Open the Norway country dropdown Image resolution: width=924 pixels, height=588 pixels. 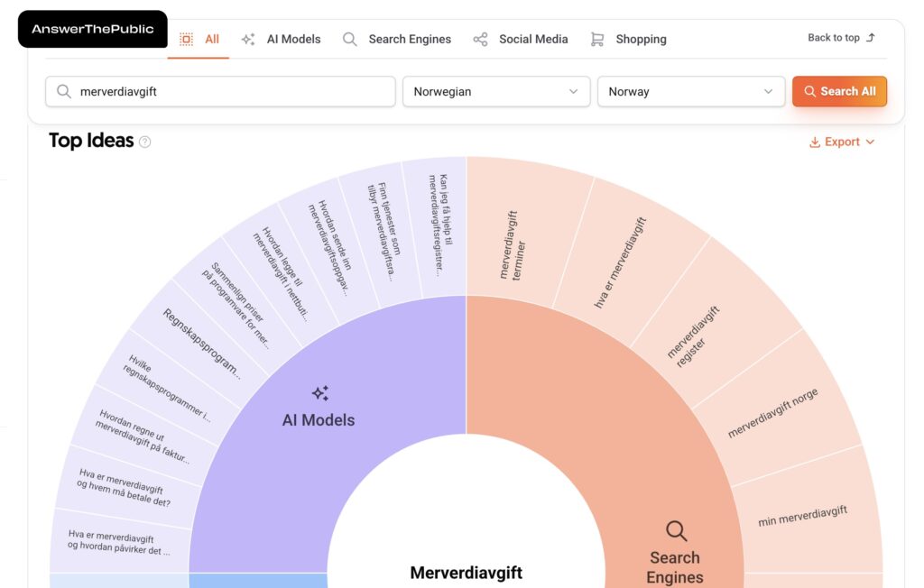[x=690, y=91]
